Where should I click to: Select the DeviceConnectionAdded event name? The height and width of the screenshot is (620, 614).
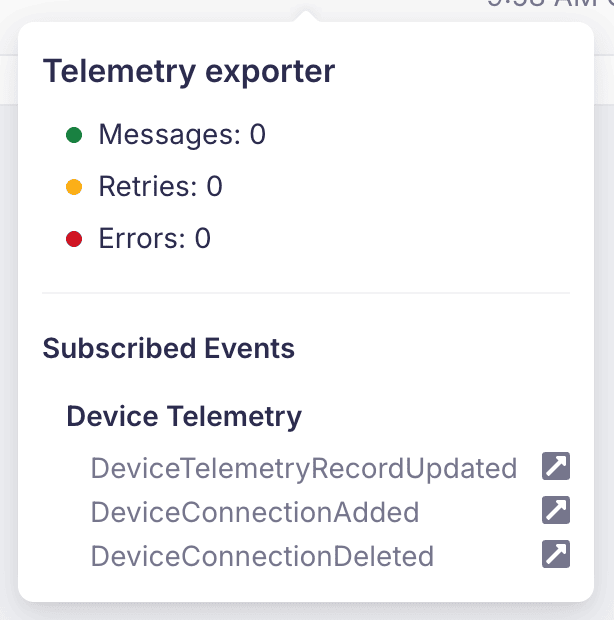coord(255,512)
